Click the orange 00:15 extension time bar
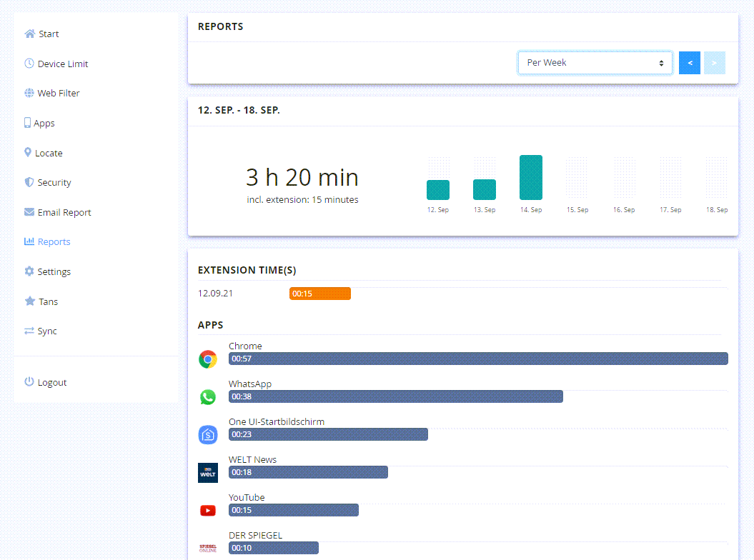 pyautogui.click(x=320, y=294)
